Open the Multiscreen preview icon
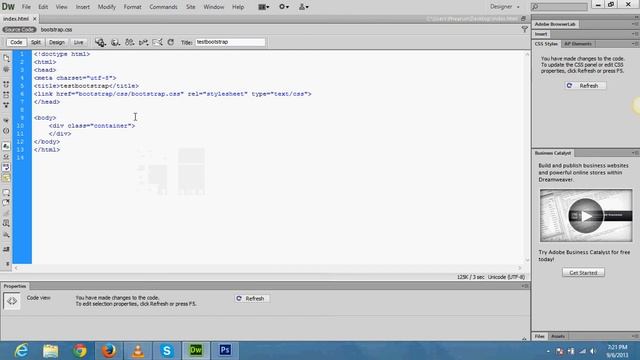The image size is (640, 360). tap(100, 42)
